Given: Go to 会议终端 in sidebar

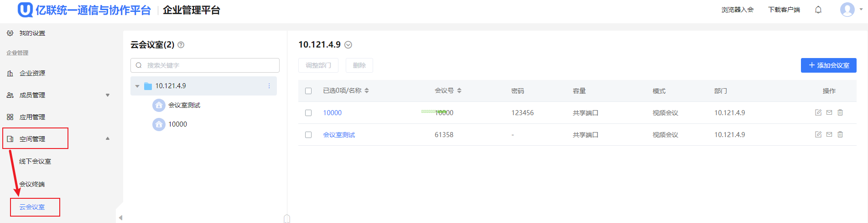Looking at the screenshot, I should pos(32,184).
